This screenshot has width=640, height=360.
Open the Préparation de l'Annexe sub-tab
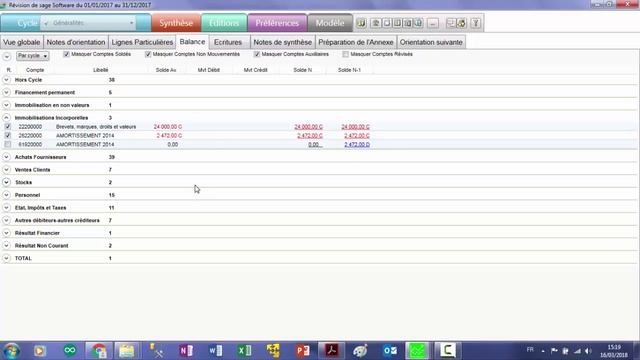(x=356, y=42)
